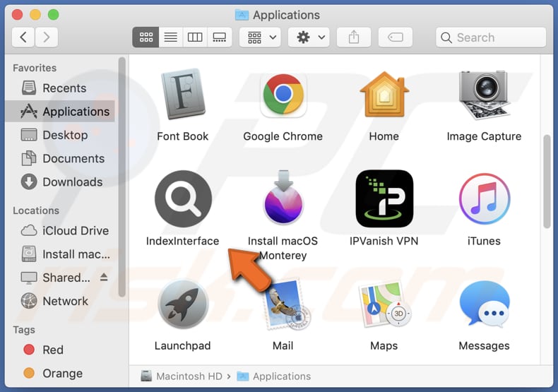The image size is (558, 392).
Task: Open the gear action menu dropdown
Action: click(x=309, y=37)
